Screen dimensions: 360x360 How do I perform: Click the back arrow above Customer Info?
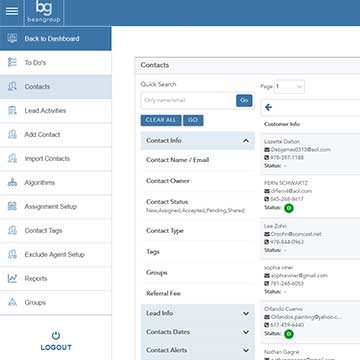tap(268, 107)
